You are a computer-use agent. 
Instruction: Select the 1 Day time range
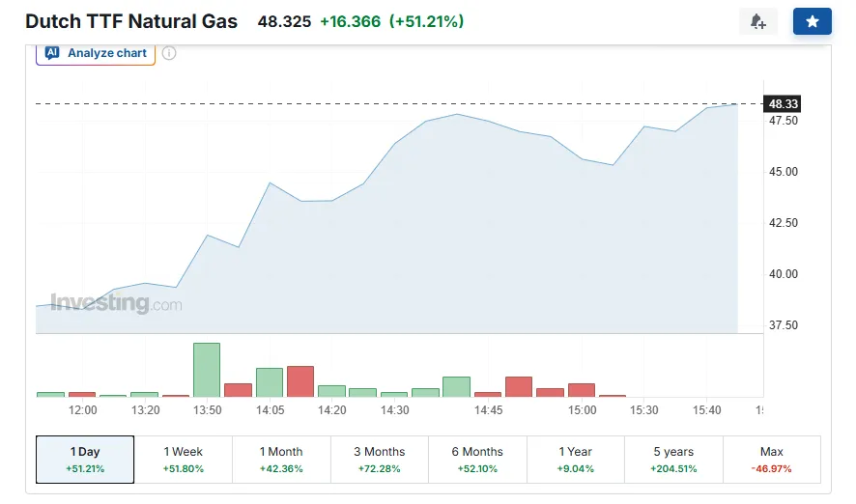[85, 460]
